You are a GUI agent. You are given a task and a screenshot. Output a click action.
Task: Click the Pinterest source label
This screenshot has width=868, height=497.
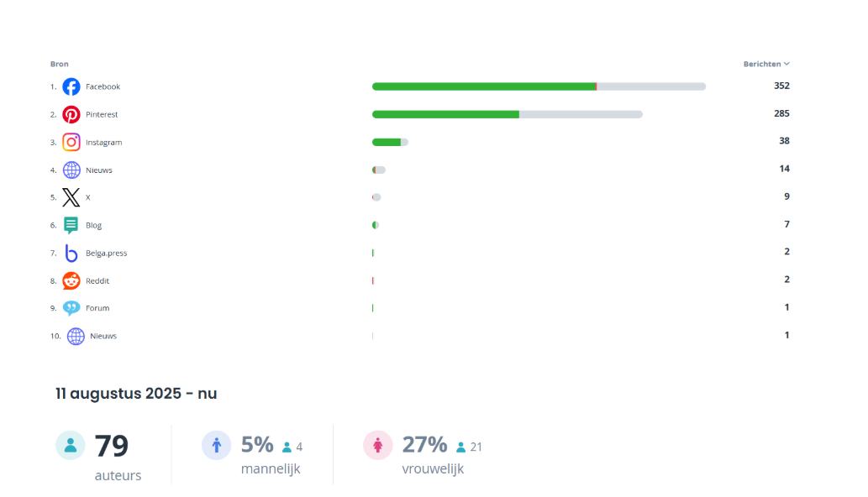pyautogui.click(x=102, y=113)
